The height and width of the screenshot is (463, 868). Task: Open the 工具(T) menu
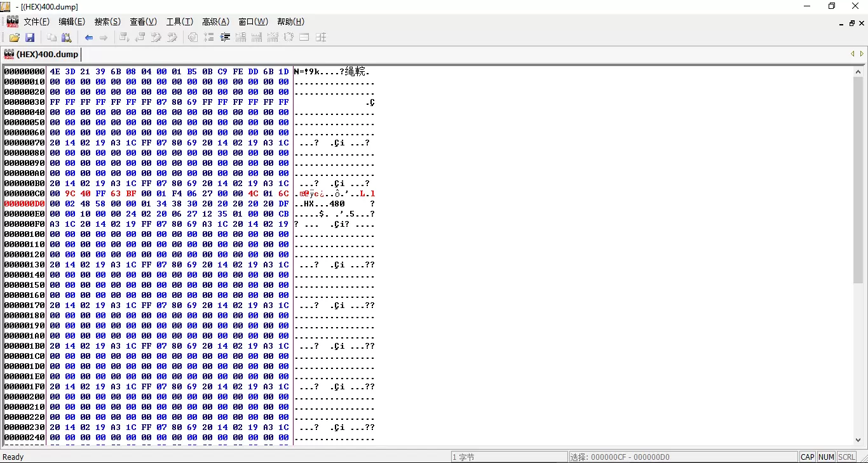coord(179,22)
